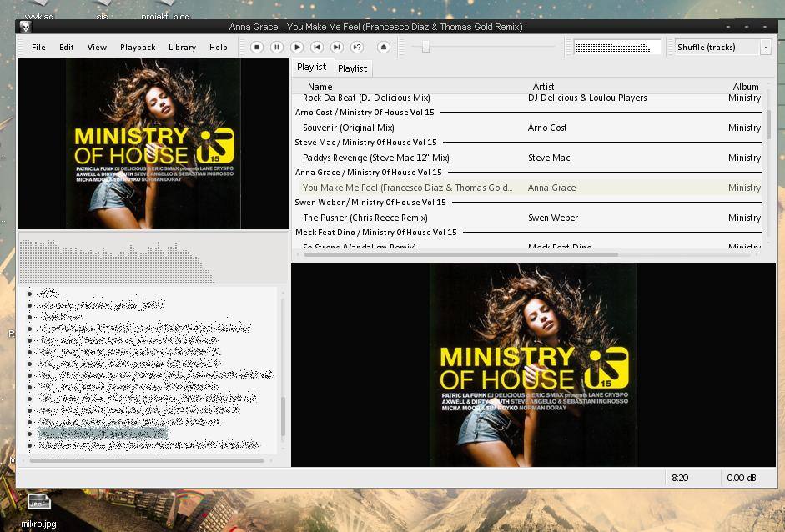Click the seek bar slider handle
The width and height of the screenshot is (785, 532).
coord(425,48)
